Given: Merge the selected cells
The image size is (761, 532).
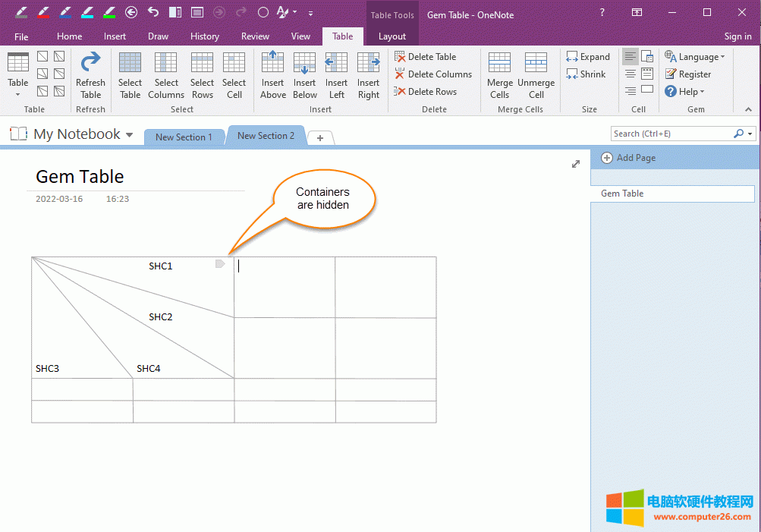Looking at the screenshot, I should pos(499,74).
